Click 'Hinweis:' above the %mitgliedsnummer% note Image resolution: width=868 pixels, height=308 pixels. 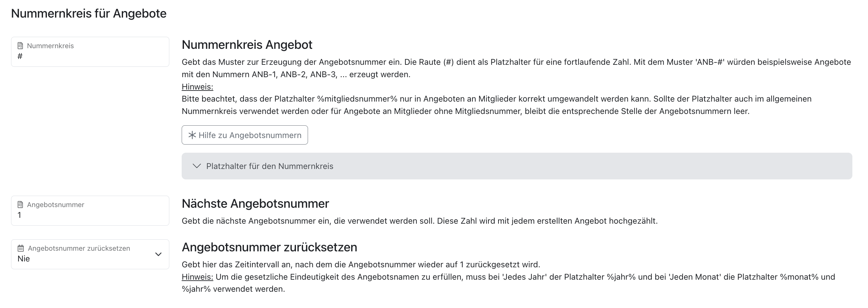197,87
